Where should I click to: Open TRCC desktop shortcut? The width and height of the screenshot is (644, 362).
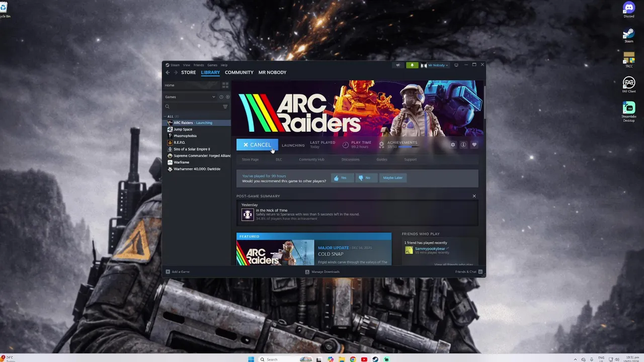point(629,60)
